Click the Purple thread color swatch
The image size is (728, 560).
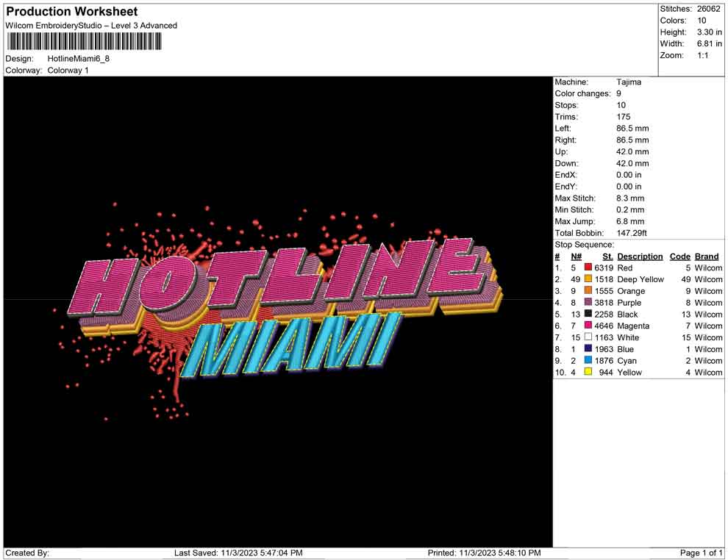pyautogui.click(x=588, y=303)
